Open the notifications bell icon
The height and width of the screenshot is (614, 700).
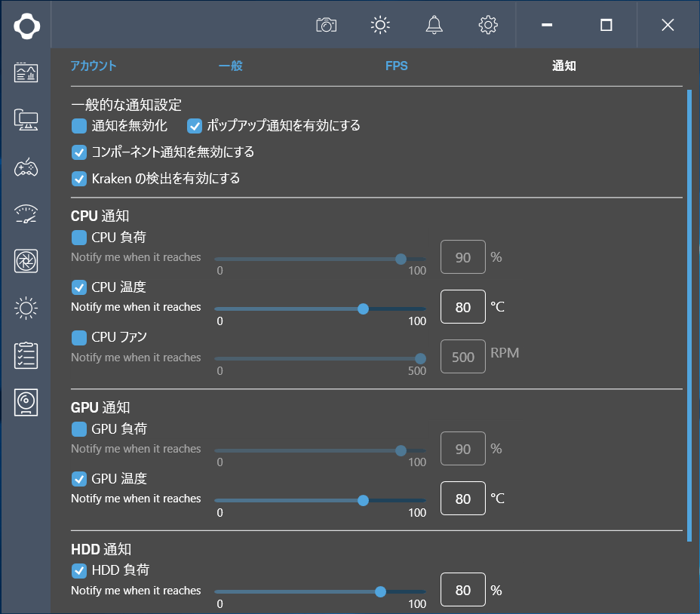click(434, 25)
